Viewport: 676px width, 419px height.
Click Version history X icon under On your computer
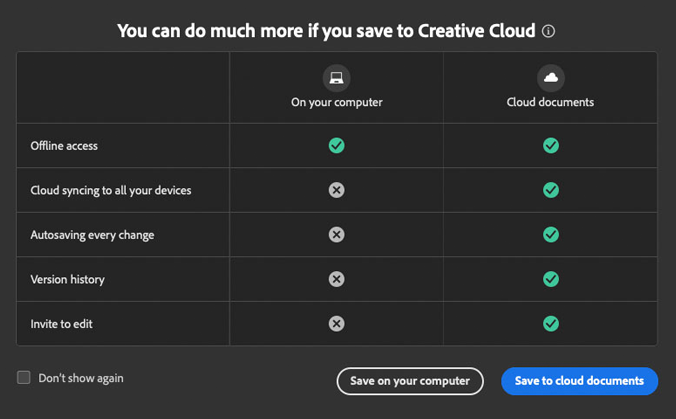coord(337,279)
